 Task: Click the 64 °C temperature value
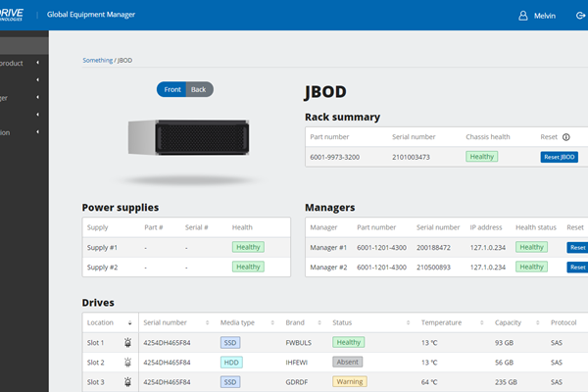429,382
